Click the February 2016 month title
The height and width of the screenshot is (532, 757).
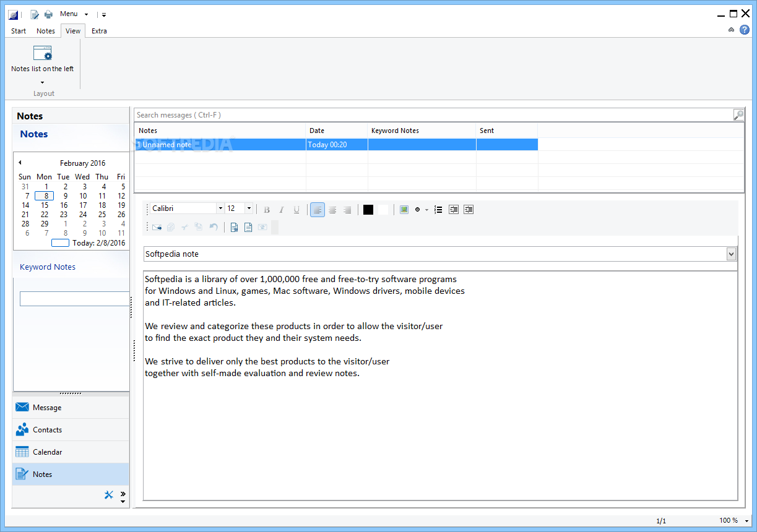[x=82, y=163]
